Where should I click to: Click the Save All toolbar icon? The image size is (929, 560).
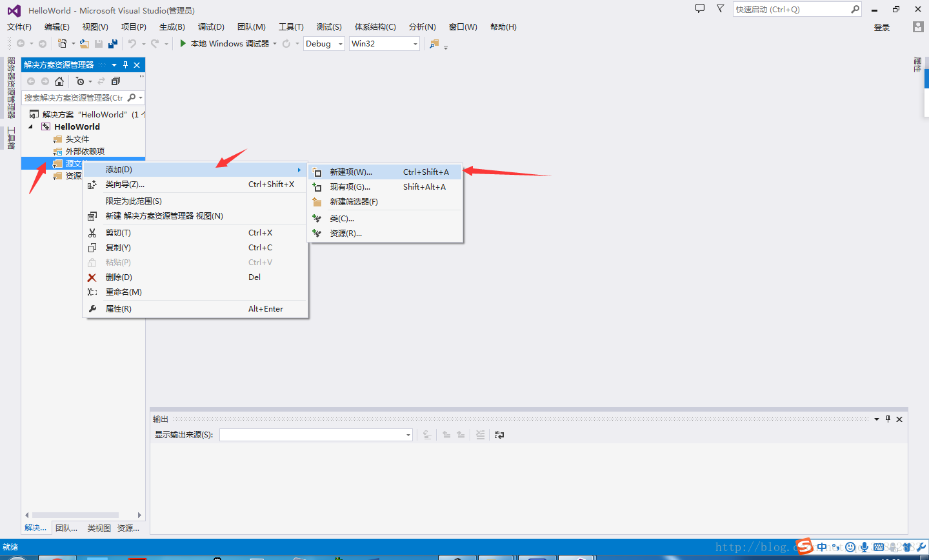tap(113, 43)
